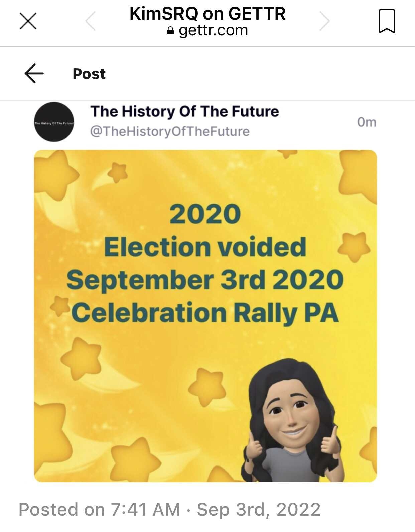Tap the gettr.com address text
The width and height of the screenshot is (415, 532).
(x=213, y=31)
